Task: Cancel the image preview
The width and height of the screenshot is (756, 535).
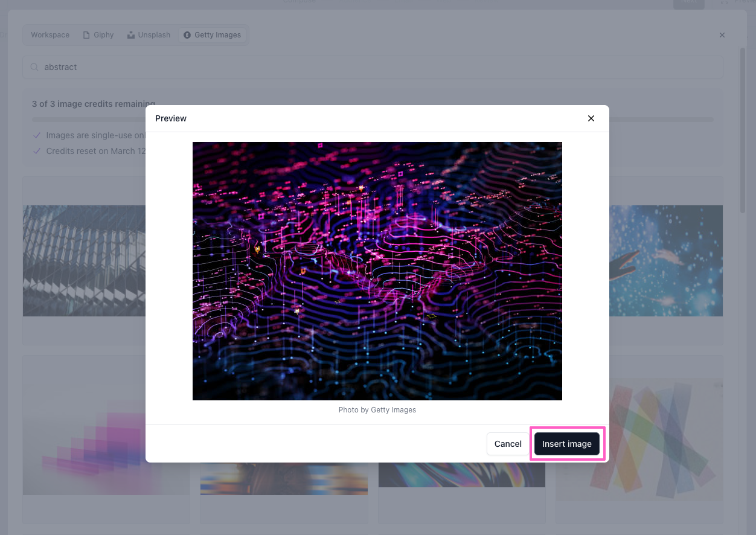Action: [x=507, y=444]
